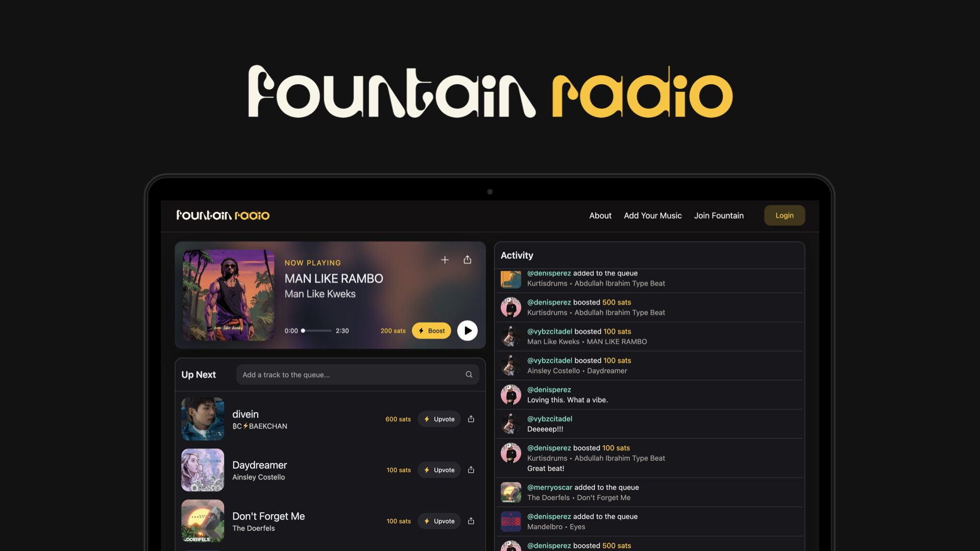
Task: Share the MAN LIKE RAMBO track
Action: [x=467, y=260]
